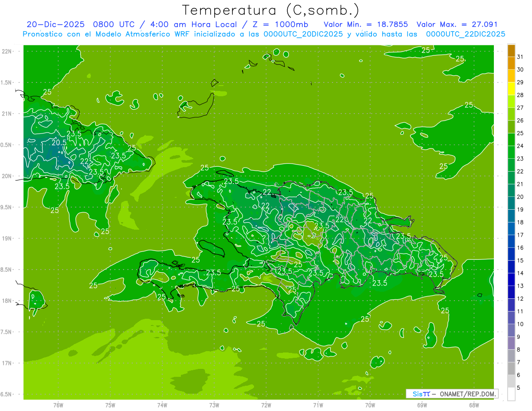Click the "68W" longitude axis label

(474, 404)
